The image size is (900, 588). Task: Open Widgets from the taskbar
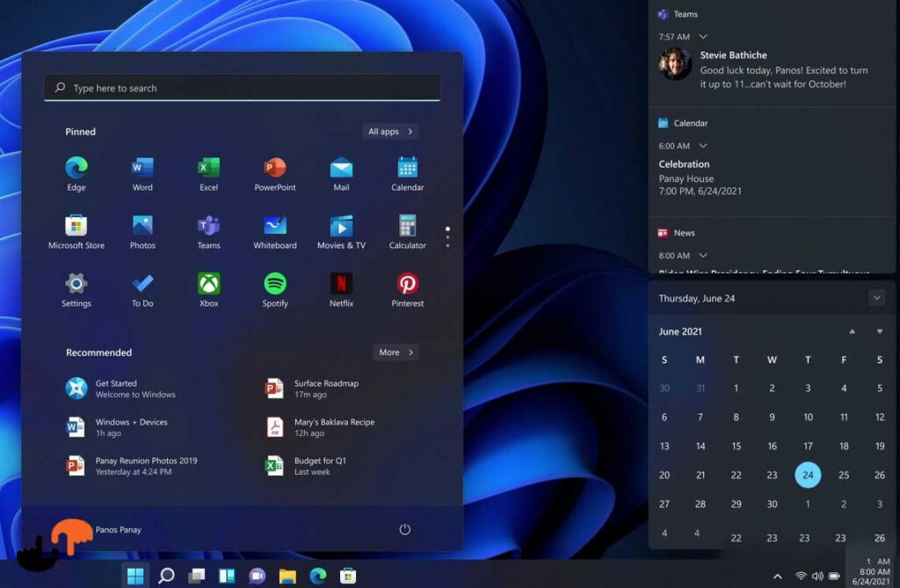[x=227, y=576]
